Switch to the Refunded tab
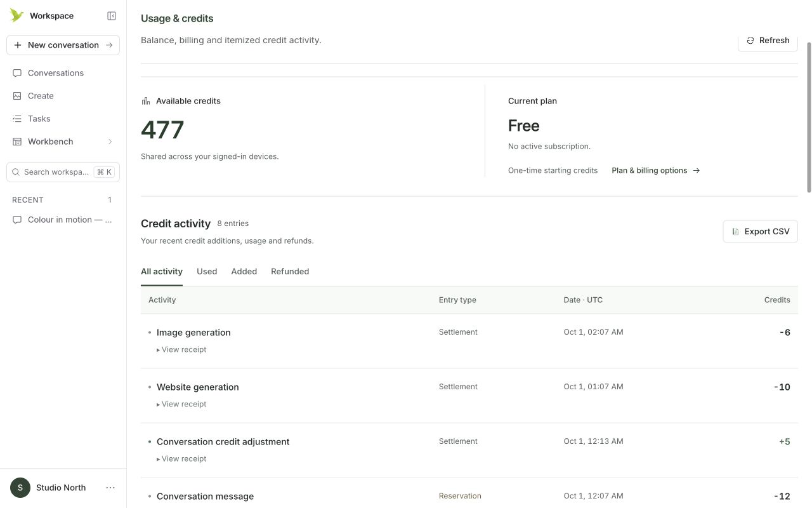812x508 pixels. pos(290,271)
